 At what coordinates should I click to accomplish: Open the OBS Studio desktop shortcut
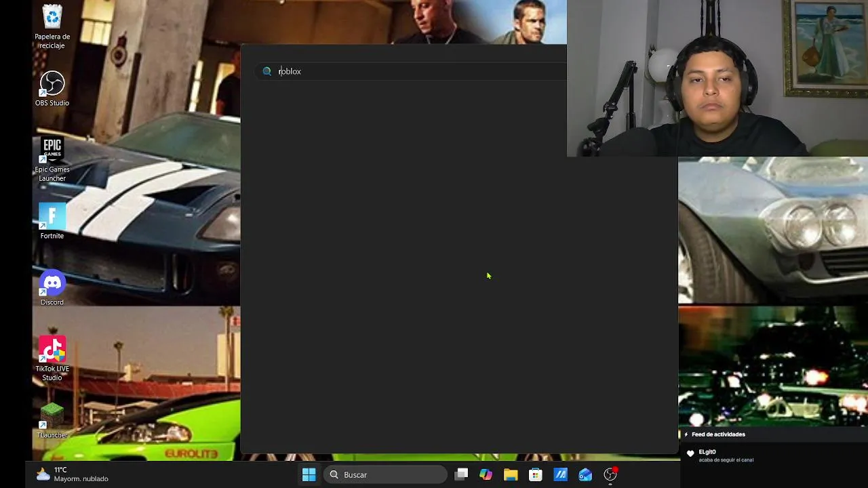(52, 89)
